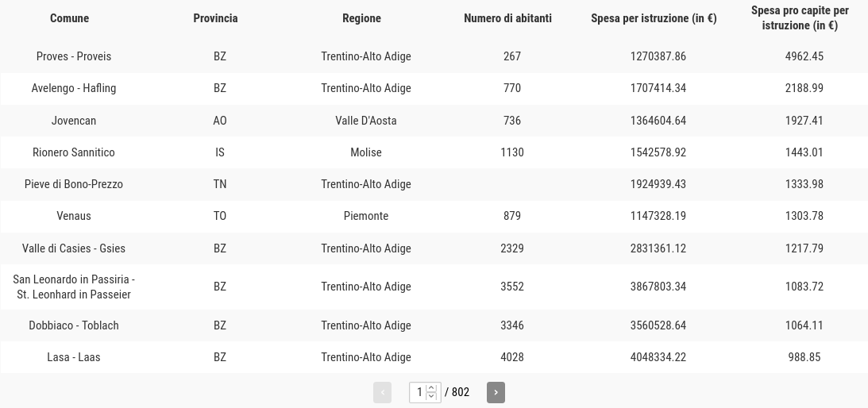Image resolution: width=868 pixels, height=408 pixels.
Task: Increment page number with up stepper arrow
Action: tap(432, 388)
